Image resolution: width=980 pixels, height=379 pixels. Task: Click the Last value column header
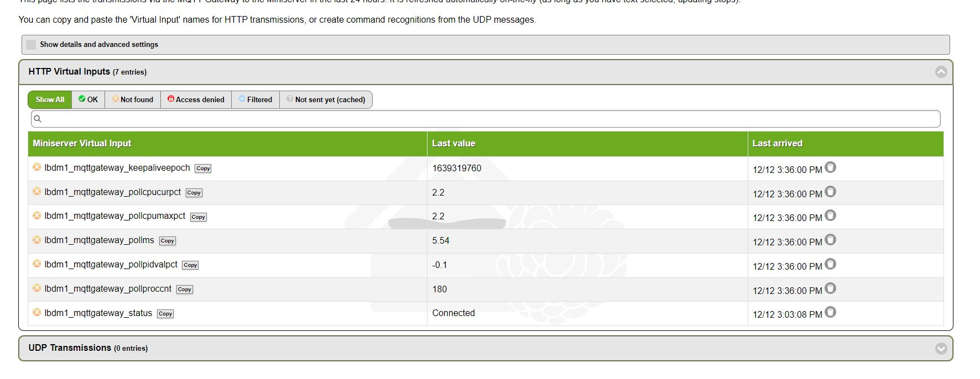click(587, 144)
